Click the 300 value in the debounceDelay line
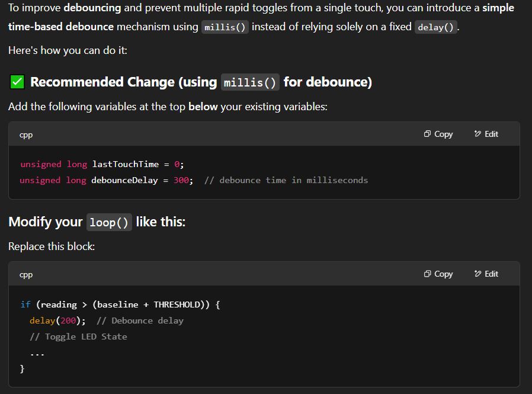The image size is (532, 394). (181, 180)
